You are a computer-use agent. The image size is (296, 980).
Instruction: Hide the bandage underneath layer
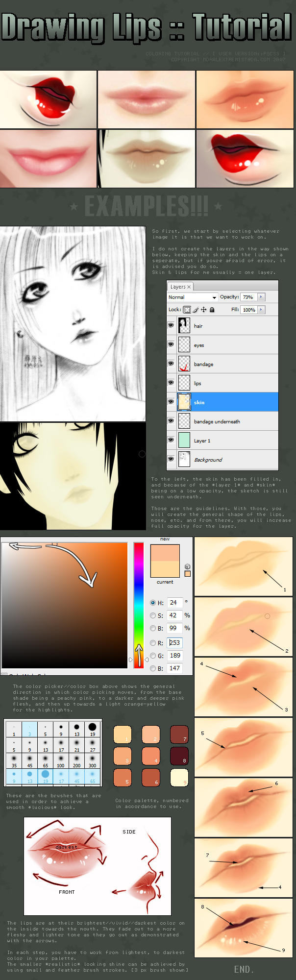pos(171,421)
